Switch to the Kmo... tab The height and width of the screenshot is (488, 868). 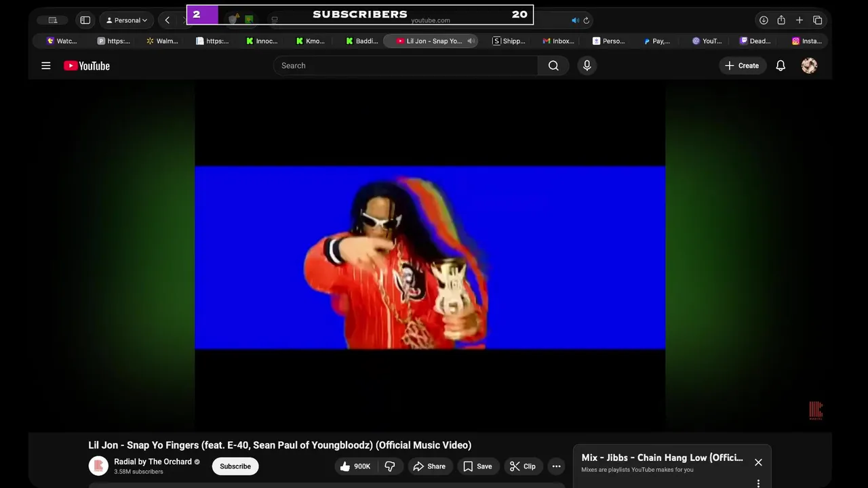(x=311, y=41)
